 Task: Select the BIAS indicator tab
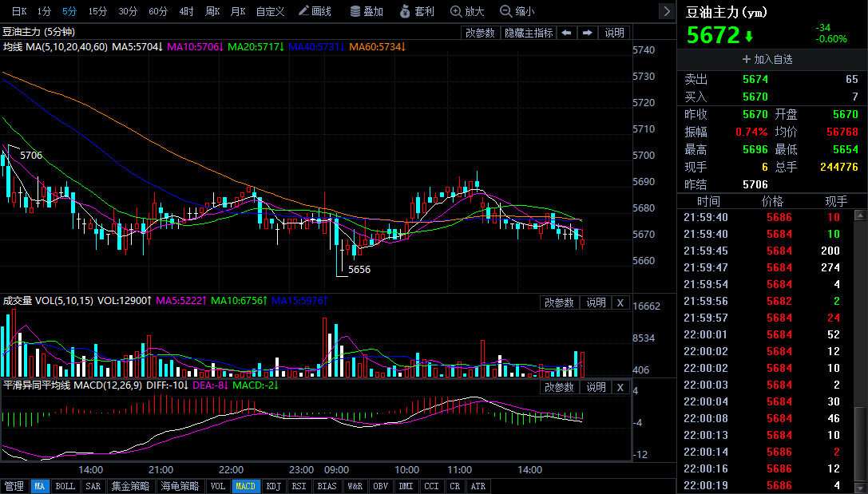click(327, 486)
